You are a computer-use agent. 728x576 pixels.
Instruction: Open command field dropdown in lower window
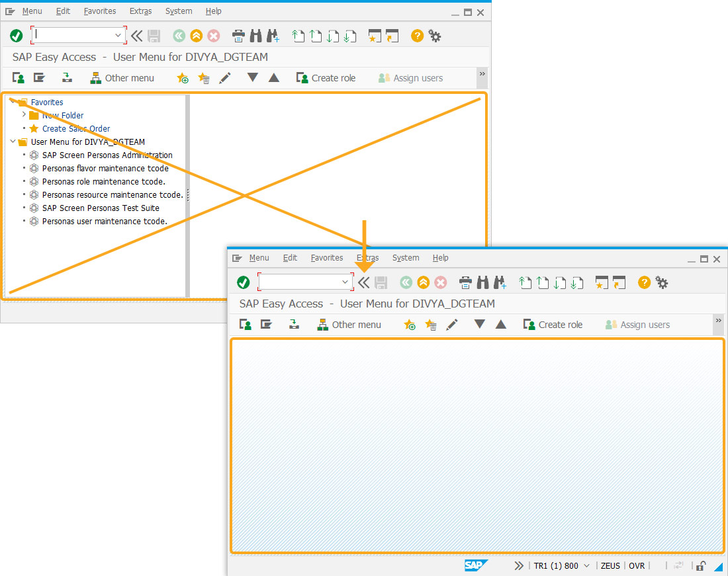[x=345, y=282]
